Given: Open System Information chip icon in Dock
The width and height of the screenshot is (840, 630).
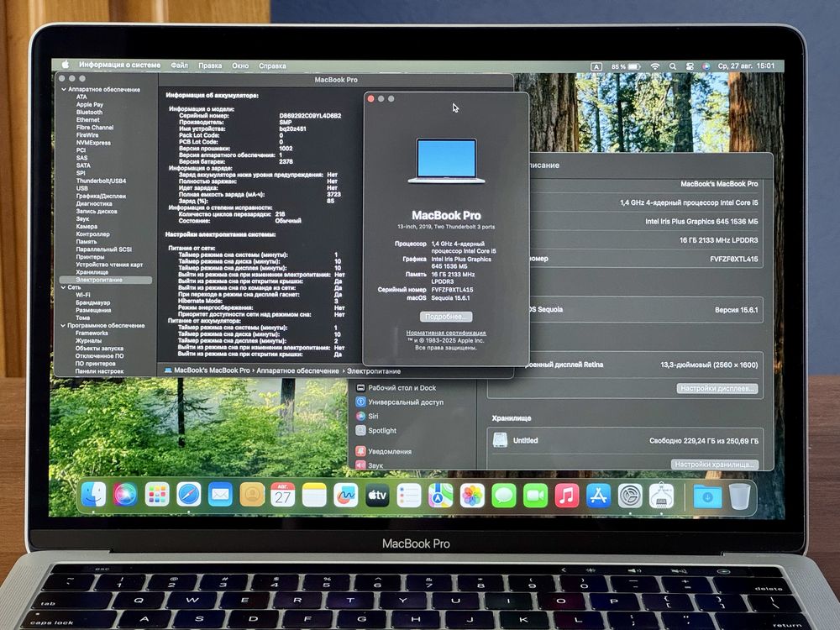Looking at the screenshot, I should click(x=662, y=495).
